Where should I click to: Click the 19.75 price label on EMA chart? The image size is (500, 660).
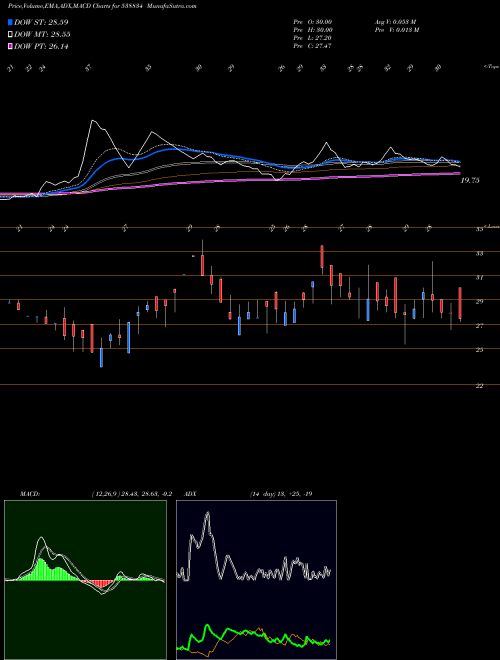470,180
